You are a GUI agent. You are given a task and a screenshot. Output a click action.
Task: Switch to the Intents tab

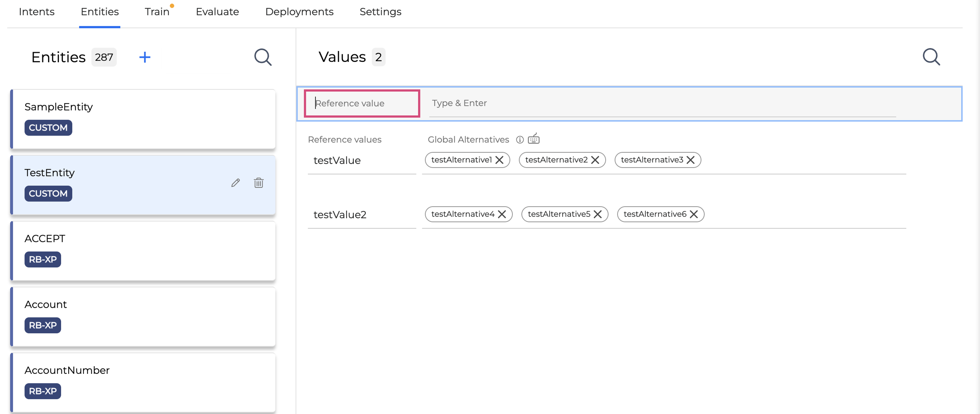pos(36,12)
